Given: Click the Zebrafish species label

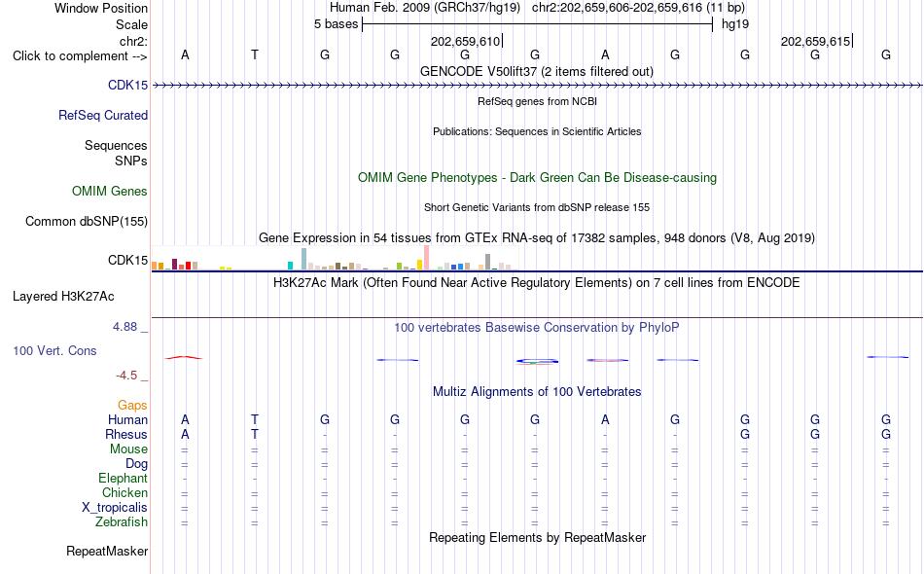Looking at the screenshot, I should coord(122,522).
